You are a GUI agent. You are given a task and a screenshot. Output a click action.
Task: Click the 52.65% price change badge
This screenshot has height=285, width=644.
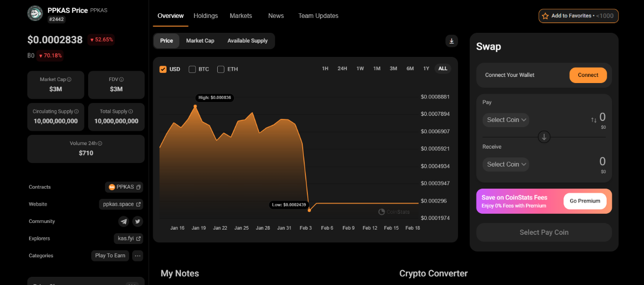coord(101,39)
